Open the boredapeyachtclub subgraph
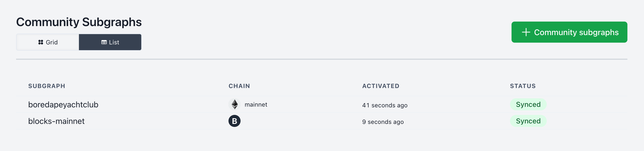Image resolution: width=644 pixels, height=151 pixels. [x=63, y=105]
